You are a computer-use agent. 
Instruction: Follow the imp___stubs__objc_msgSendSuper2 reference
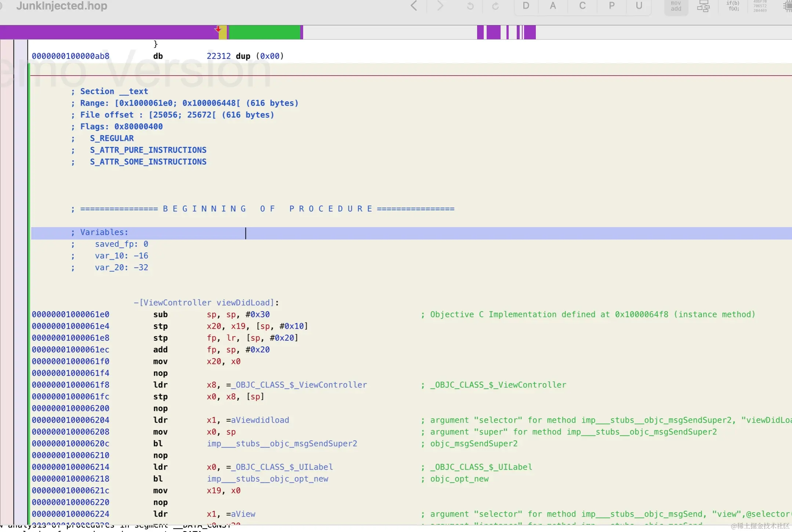[x=282, y=444]
